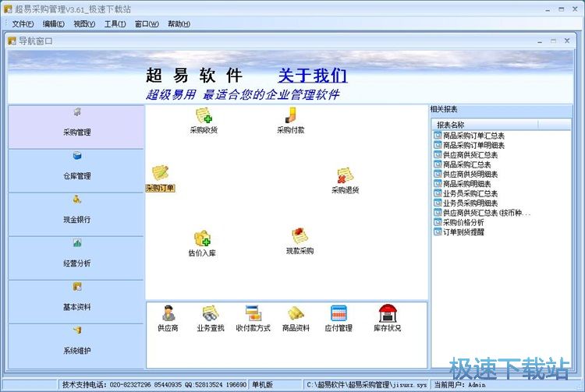Open report 供应商供货汇总表
This screenshot has width=585, height=392.
pyautogui.click(x=466, y=155)
